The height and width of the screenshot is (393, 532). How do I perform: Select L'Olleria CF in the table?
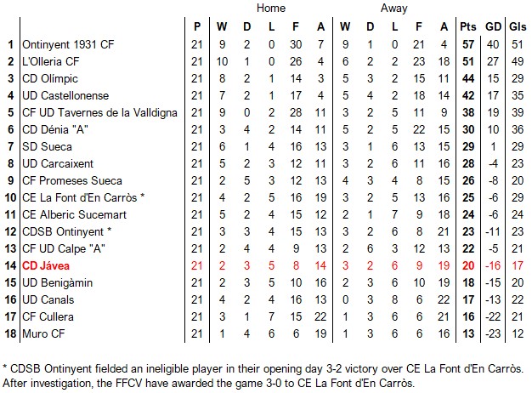(x=51, y=61)
